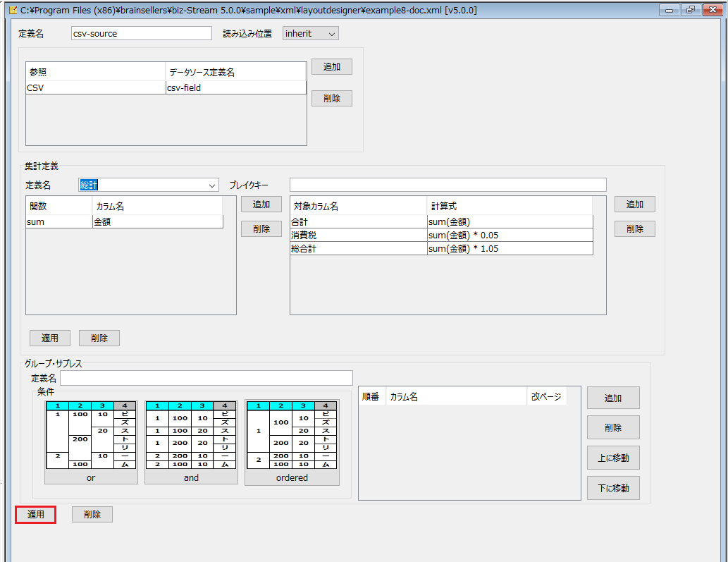
Task: Click the グループ・サプレス 定義名 input field
Action: [x=206, y=378]
